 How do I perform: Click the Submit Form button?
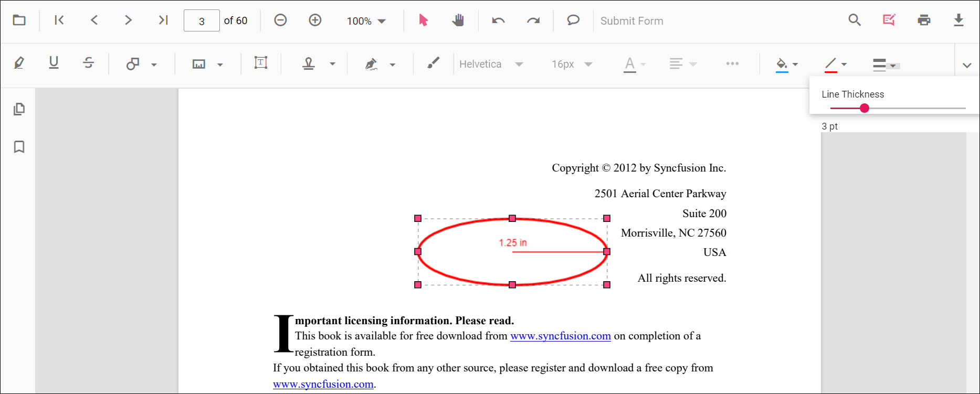point(631,21)
